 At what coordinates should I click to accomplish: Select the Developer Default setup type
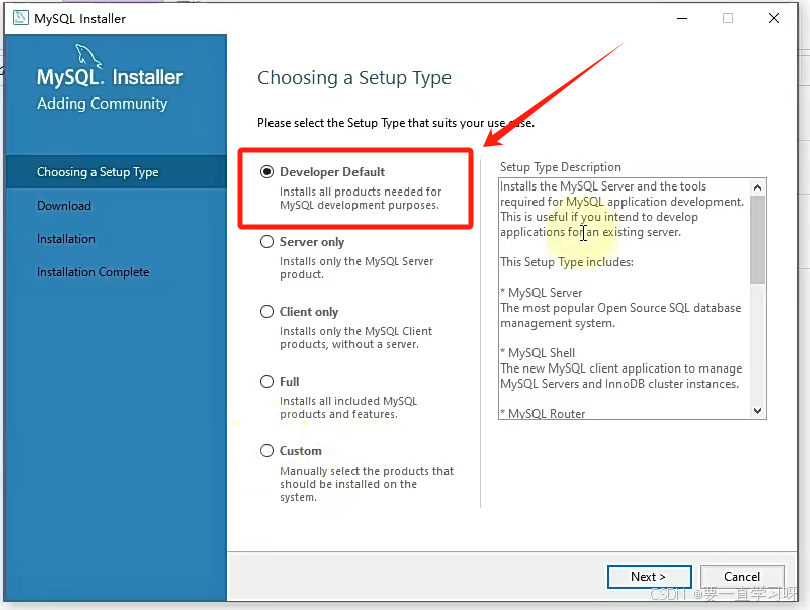click(267, 171)
